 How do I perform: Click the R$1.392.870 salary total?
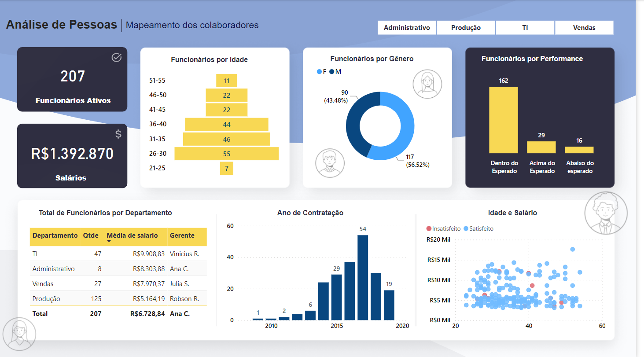(72, 154)
